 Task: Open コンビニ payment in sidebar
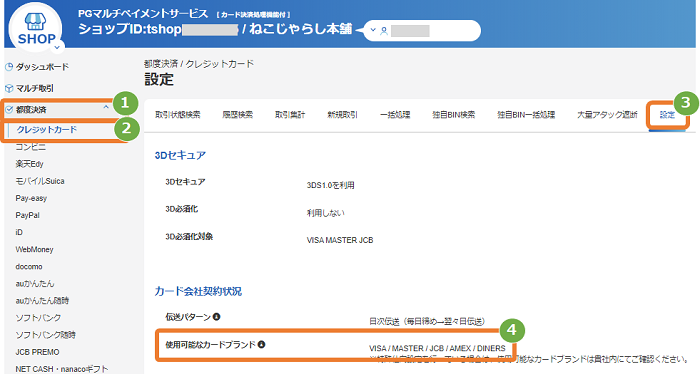click(30, 147)
